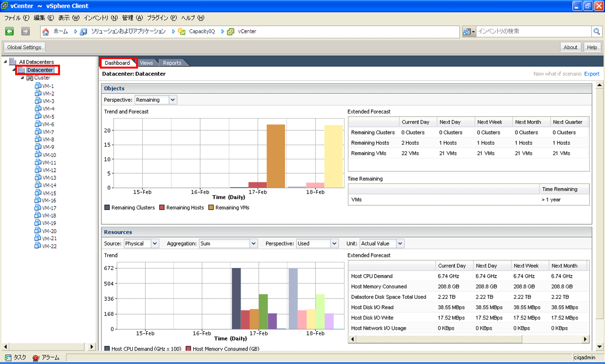Open the 管理 menu
The width and height of the screenshot is (605, 364).
point(132,18)
